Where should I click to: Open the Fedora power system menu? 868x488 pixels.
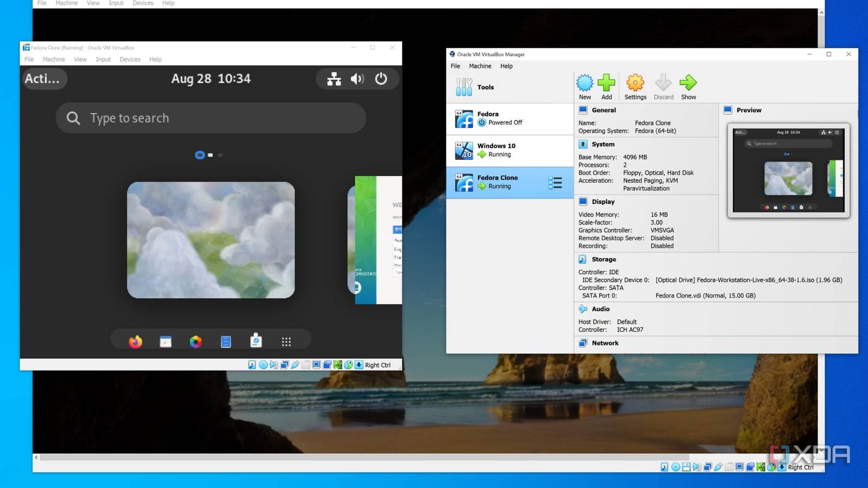tap(381, 79)
